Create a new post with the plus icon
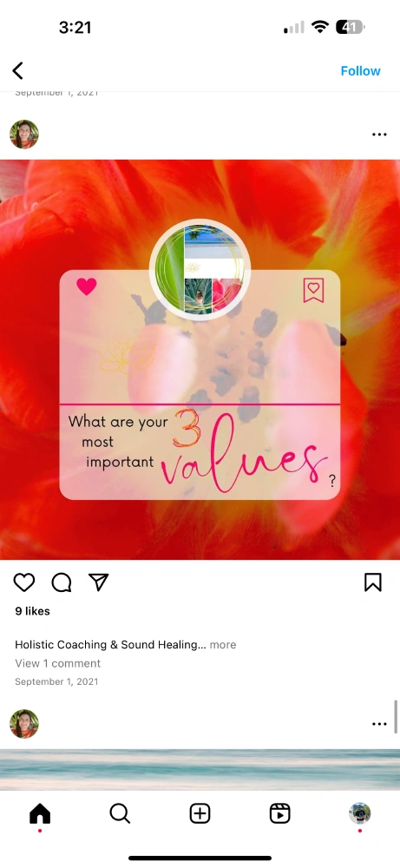The width and height of the screenshot is (400, 868). click(200, 814)
